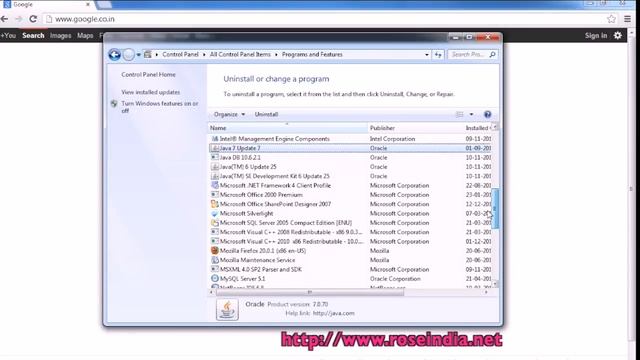Select Mozilla Firefox 20.0.1 row

pyautogui.click(x=351, y=251)
